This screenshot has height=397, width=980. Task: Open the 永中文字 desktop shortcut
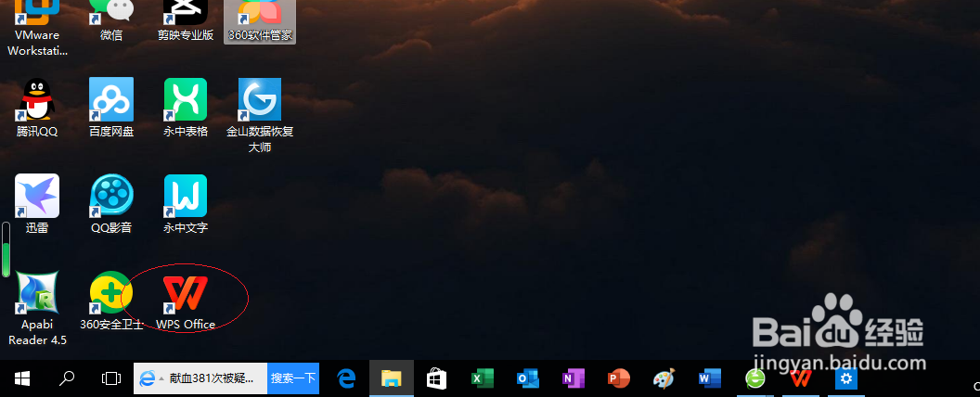(186, 203)
